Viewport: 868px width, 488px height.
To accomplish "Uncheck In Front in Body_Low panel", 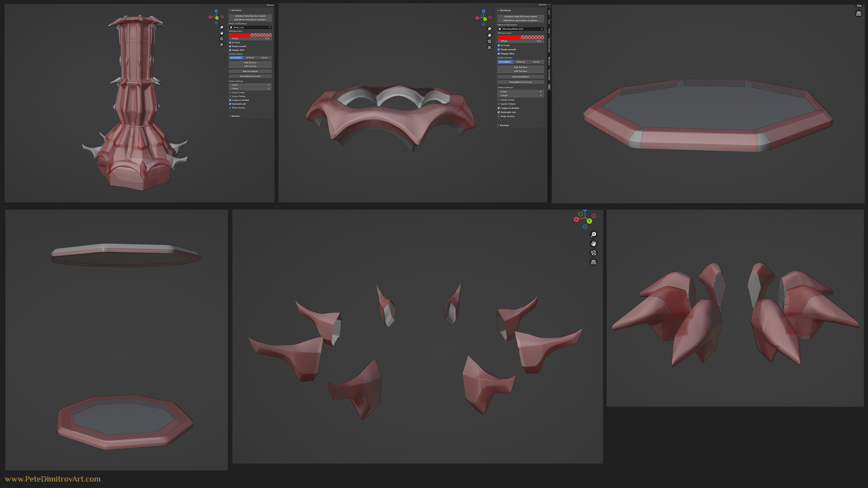I will tap(230, 42).
